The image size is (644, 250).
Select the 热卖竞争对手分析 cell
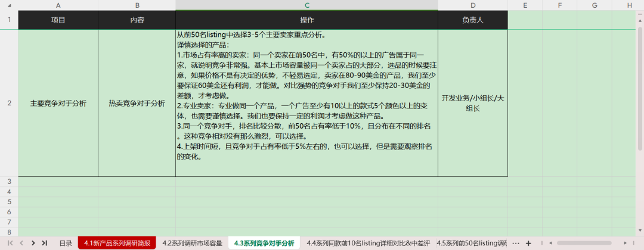(137, 104)
